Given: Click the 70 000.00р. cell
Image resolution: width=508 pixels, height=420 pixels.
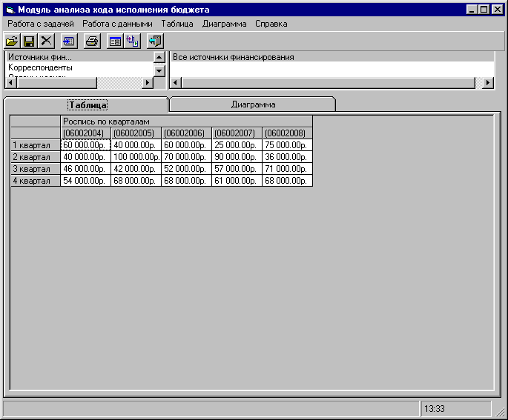Looking at the screenshot, I should coord(186,157).
